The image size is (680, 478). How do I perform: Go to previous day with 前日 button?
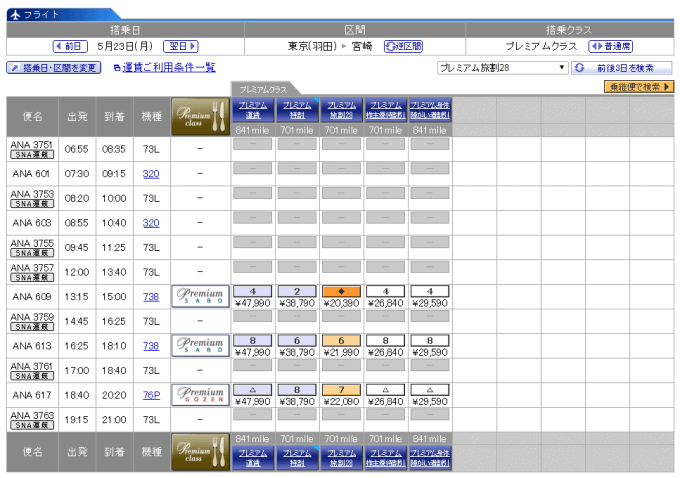(x=70, y=46)
